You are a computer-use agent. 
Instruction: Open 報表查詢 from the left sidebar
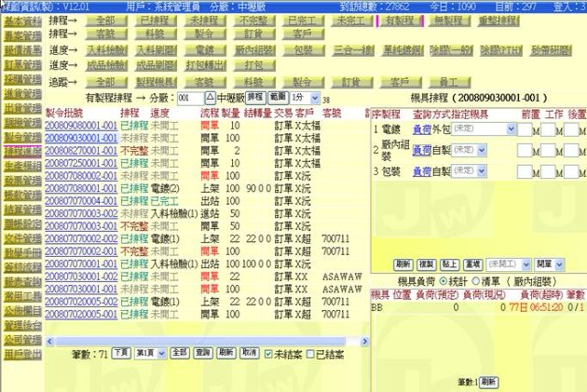(x=21, y=280)
